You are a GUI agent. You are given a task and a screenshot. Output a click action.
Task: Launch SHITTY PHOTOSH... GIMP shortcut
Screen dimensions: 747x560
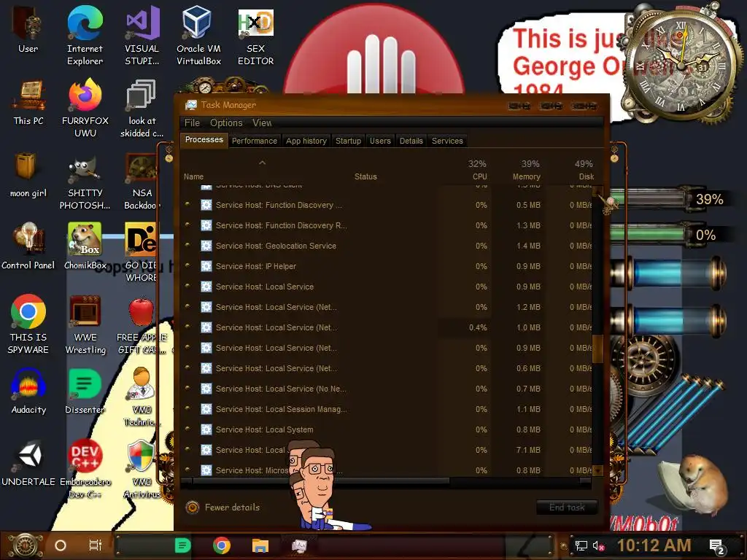85,184
